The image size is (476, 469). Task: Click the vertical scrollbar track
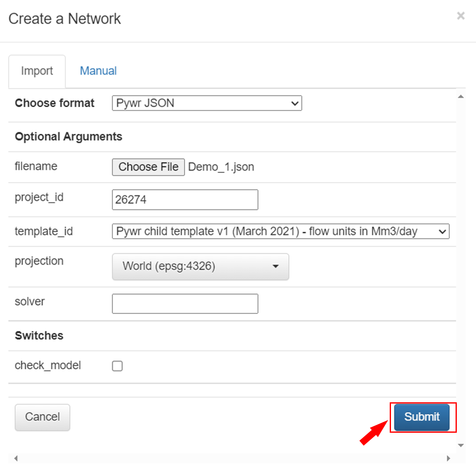tap(461, 271)
